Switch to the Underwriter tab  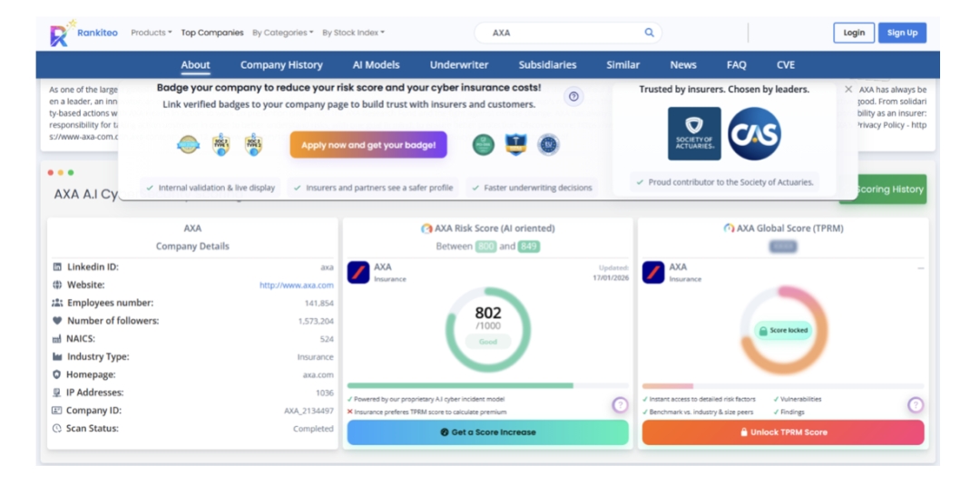click(x=458, y=65)
